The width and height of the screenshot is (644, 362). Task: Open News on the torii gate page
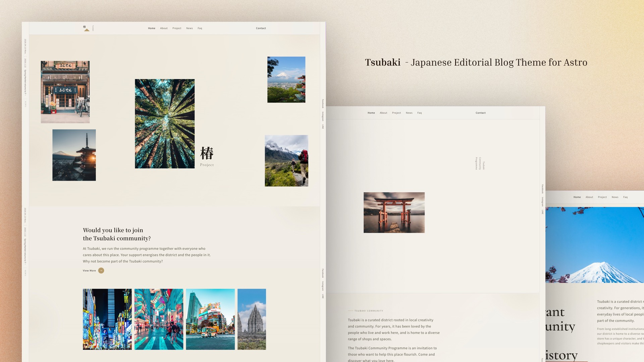click(x=409, y=113)
